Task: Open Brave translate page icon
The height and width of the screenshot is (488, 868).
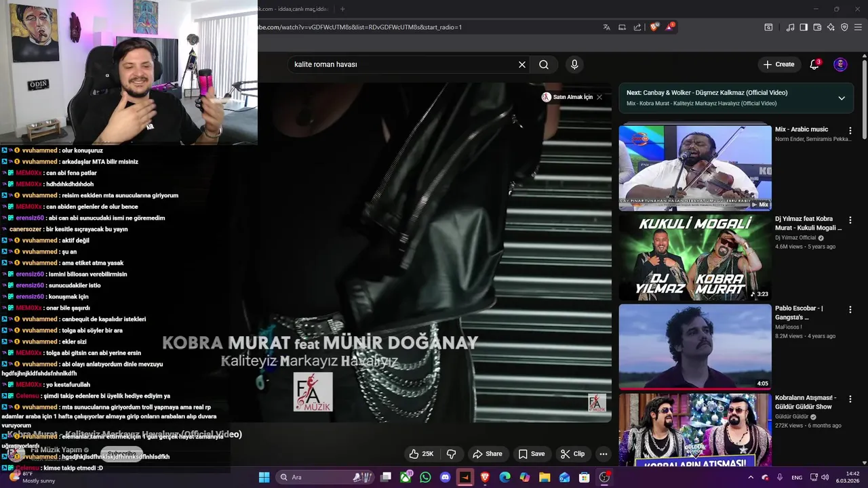Action: pos(606,27)
